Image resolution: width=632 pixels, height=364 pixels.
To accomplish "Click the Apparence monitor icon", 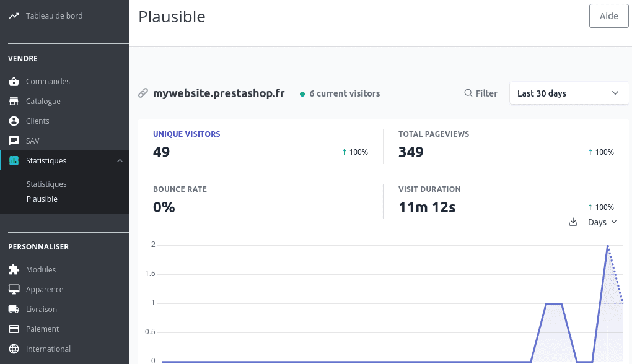I will coord(14,289).
